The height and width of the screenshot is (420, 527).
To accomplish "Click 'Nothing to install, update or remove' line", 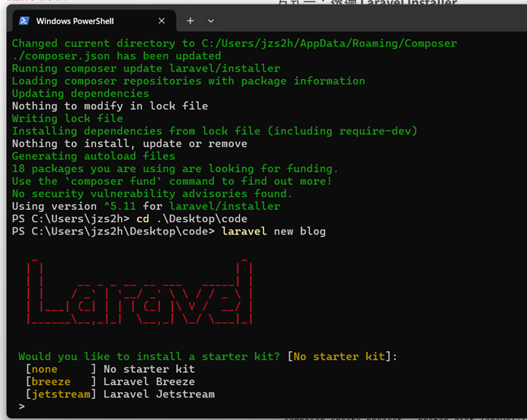I will (x=129, y=144).
